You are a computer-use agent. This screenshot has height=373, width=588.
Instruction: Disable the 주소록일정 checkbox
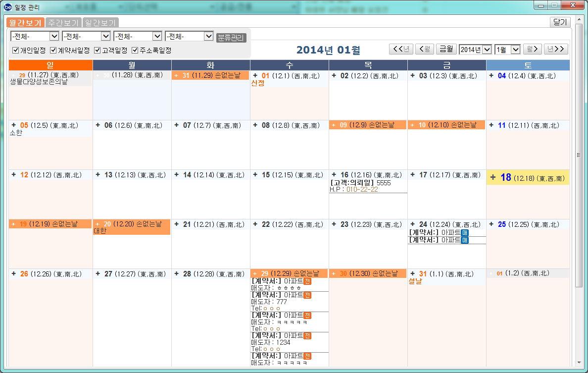[x=135, y=51]
